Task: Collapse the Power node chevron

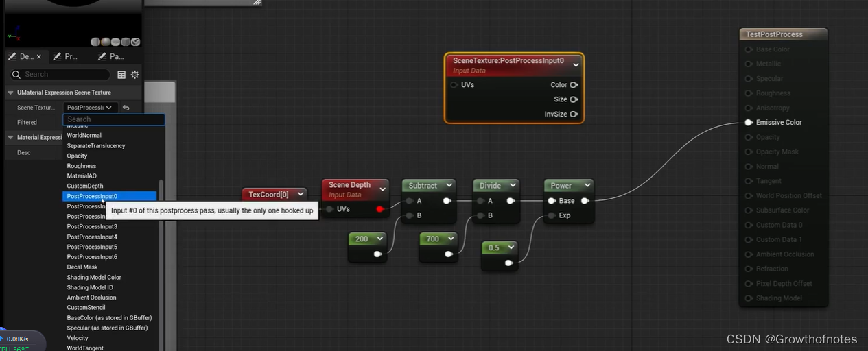Action: [587, 186]
